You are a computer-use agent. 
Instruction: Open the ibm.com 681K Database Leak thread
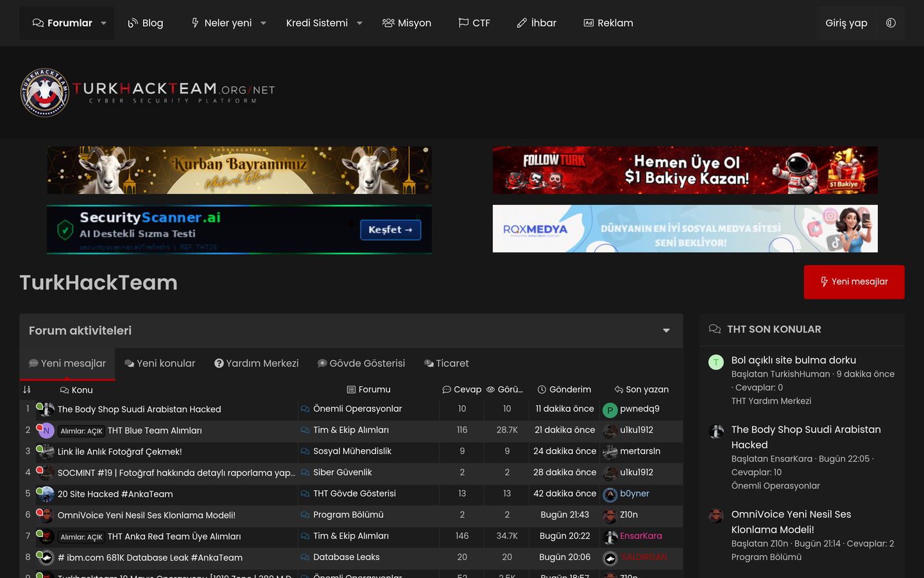click(x=150, y=558)
